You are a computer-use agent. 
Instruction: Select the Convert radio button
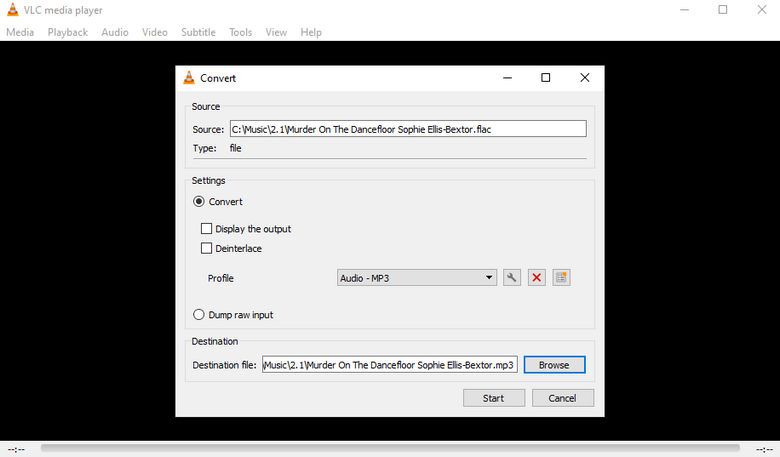click(x=198, y=201)
